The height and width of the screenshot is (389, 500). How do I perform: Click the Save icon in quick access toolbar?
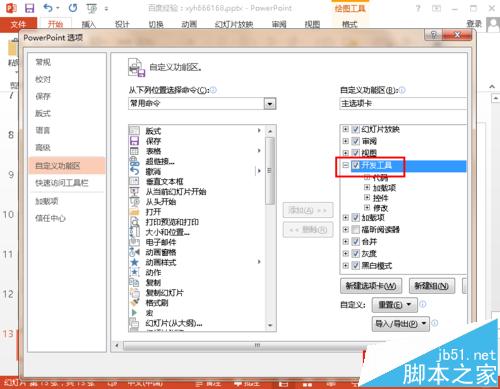(29, 8)
